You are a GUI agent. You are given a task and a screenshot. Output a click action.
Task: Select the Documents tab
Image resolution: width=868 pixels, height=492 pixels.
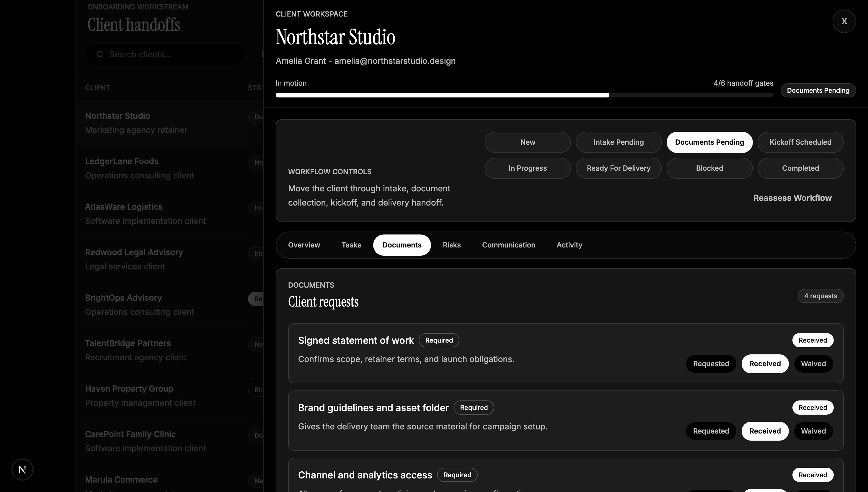click(x=402, y=245)
